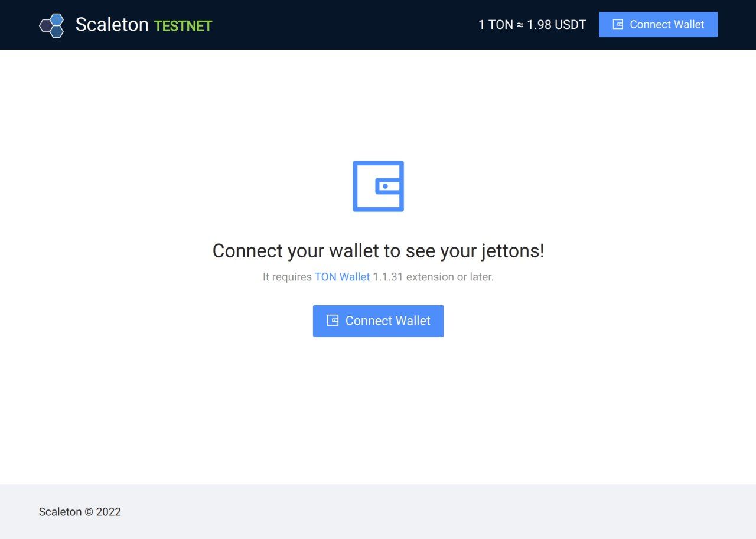Click the 1 TON text in header

click(x=496, y=25)
